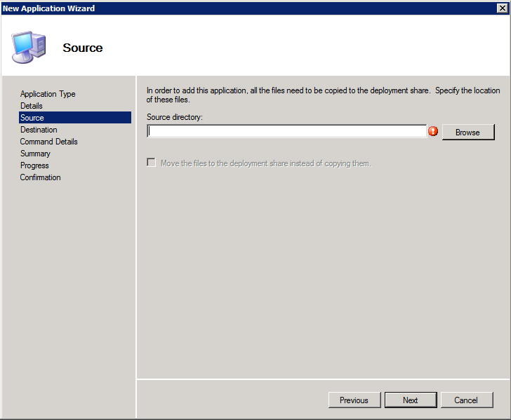511x420 pixels.
Task: Proceed with the Next button
Action: pos(411,400)
